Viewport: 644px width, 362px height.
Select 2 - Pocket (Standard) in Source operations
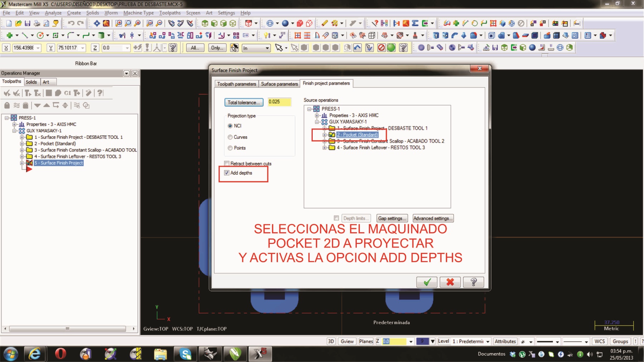click(357, 135)
